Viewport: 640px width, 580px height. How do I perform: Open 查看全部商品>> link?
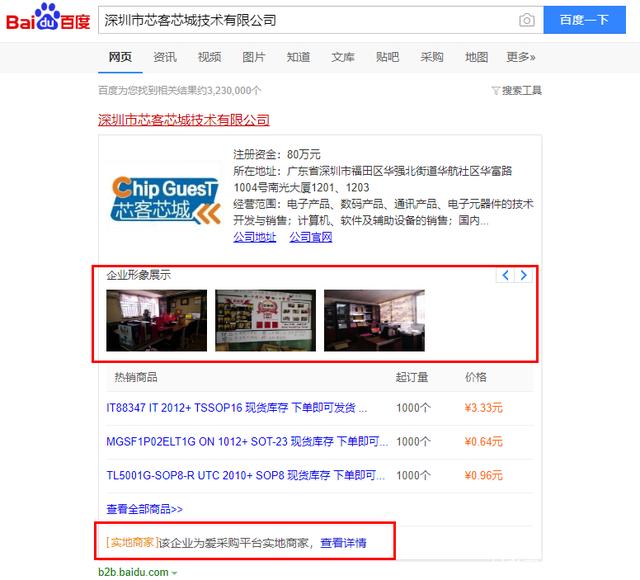click(x=144, y=509)
